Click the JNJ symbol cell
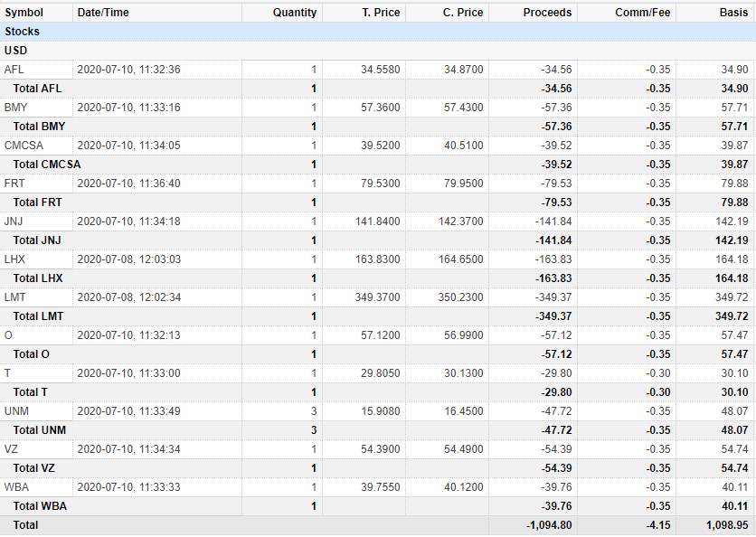The image size is (756, 537). point(14,221)
